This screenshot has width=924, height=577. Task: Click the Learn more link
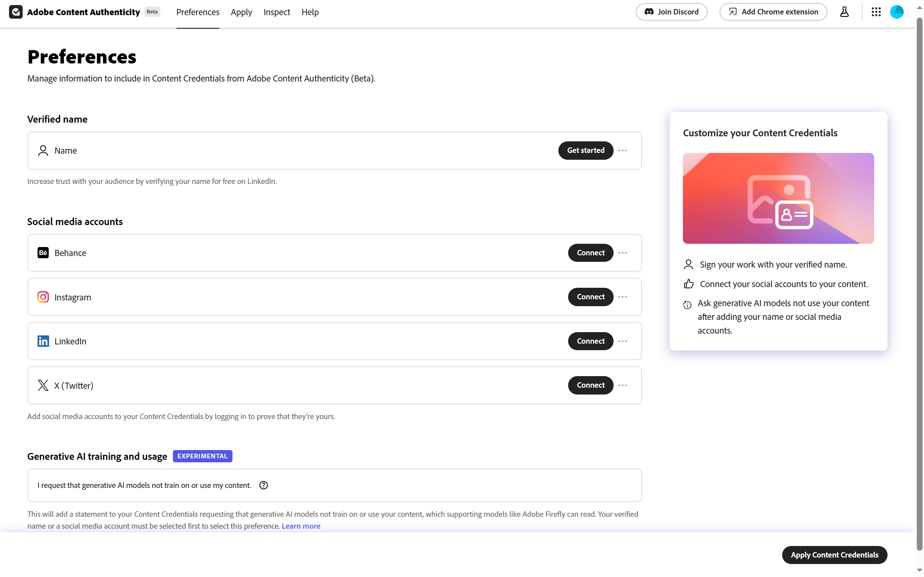click(x=301, y=526)
